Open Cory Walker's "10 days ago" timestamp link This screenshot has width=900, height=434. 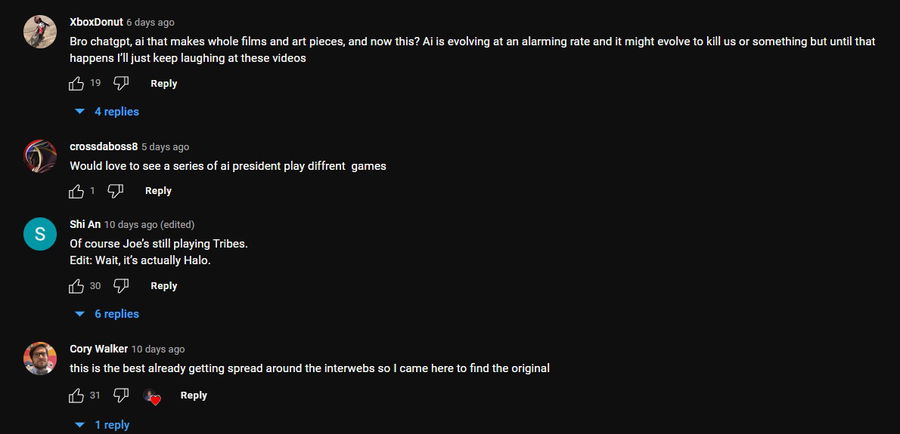coord(158,349)
